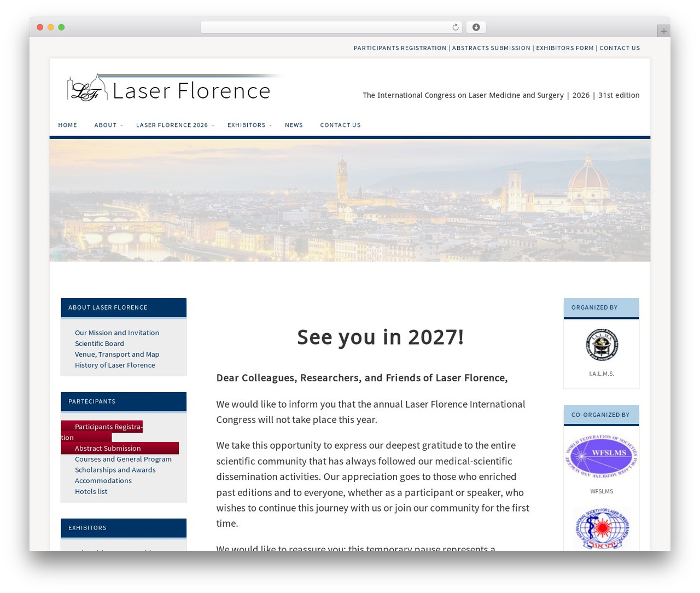
Task: Click the browser address bar
Action: [x=331, y=27]
